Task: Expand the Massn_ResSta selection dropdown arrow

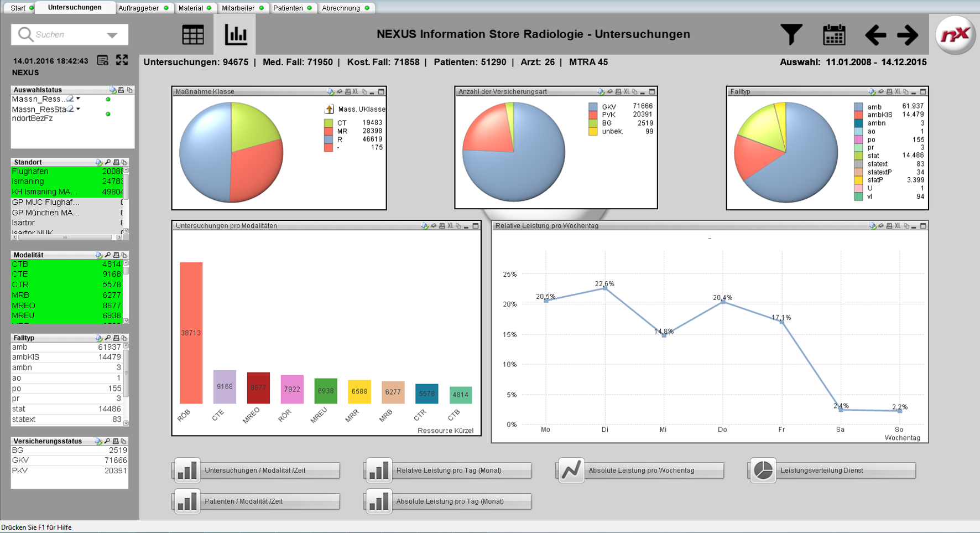Action: pyautogui.click(x=78, y=108)
